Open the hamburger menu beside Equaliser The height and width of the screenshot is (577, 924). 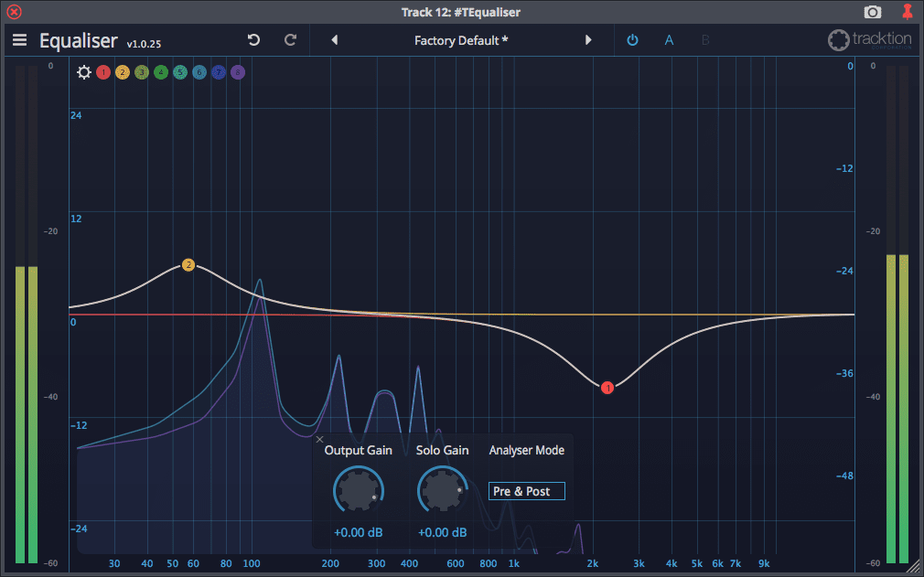click(x=19, y=40)
